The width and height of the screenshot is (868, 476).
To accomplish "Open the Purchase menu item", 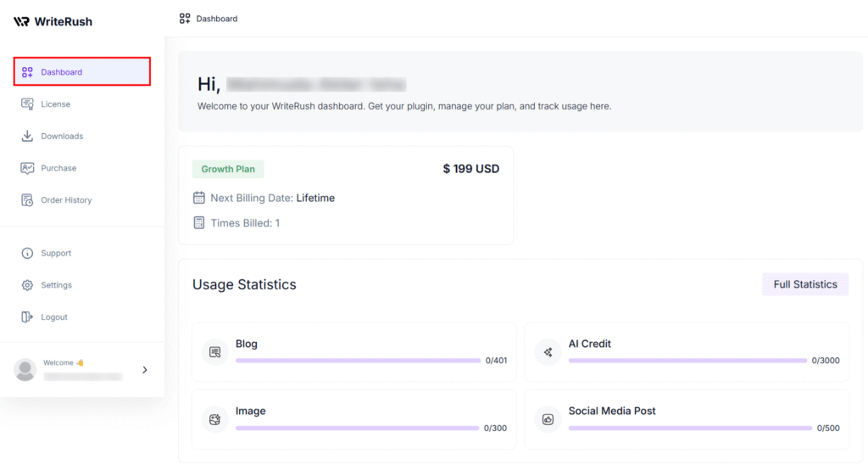I will click(82, 168).
